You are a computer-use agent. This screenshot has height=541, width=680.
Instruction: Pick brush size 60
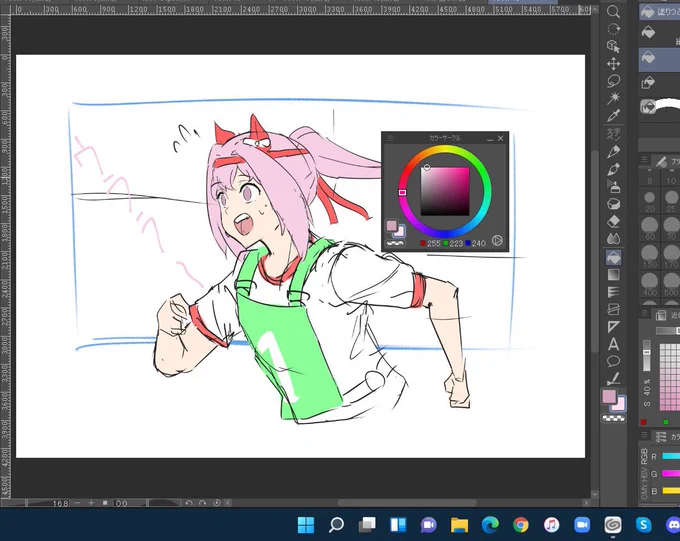650,229
